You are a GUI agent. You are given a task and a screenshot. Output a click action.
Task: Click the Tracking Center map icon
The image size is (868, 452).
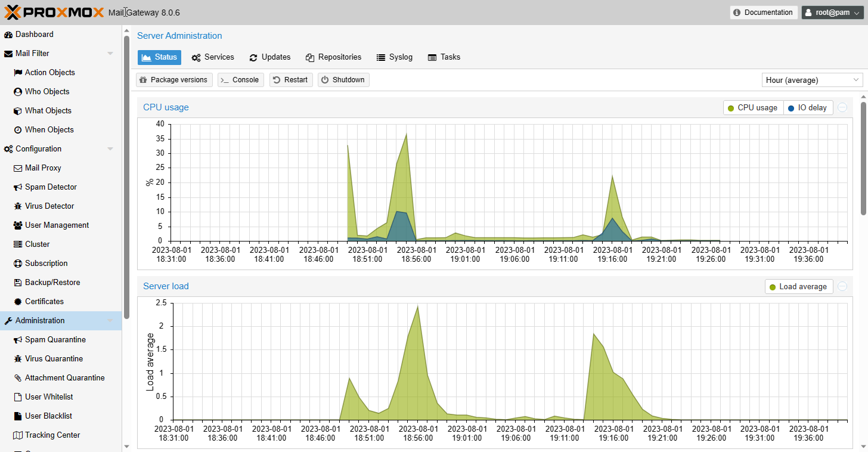point(18,435)
